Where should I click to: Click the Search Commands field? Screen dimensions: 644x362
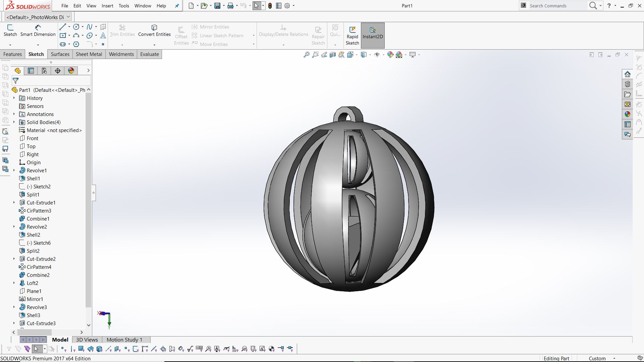[557, 6]
